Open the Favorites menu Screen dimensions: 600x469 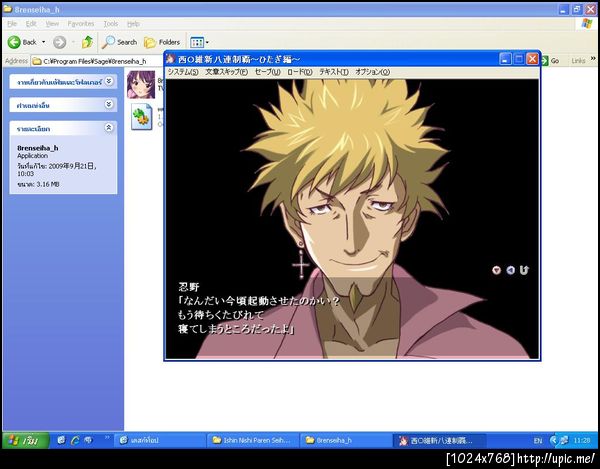(x=81, y=24)
